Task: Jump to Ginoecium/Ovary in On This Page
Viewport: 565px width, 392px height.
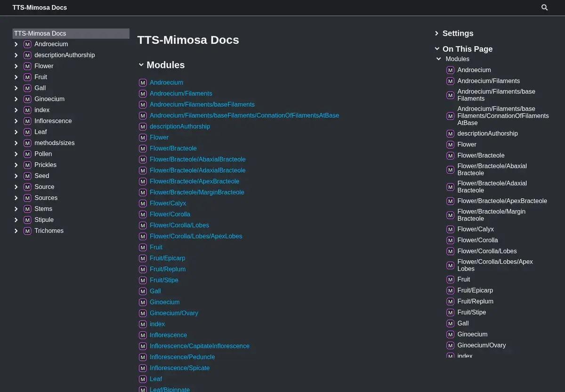Action: 482,345
